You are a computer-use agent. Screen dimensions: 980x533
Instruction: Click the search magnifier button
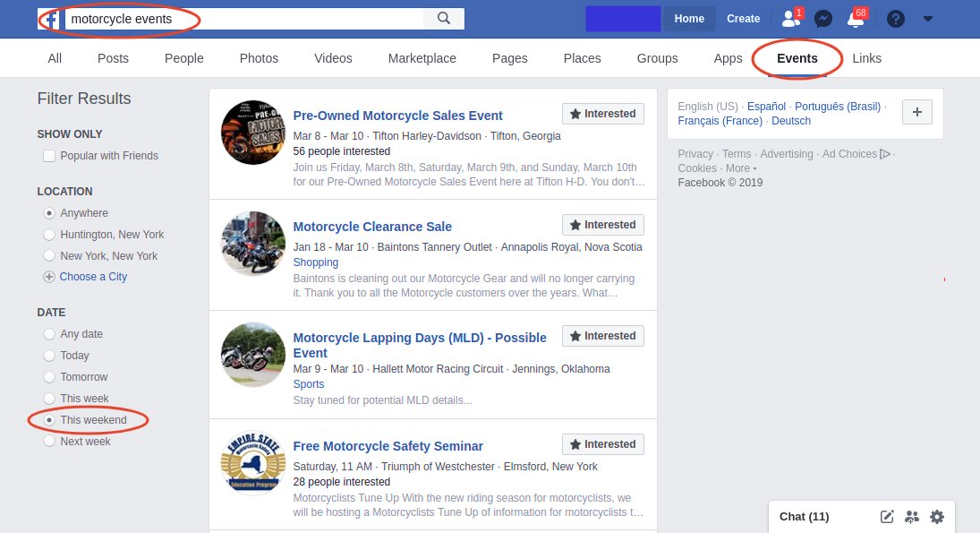(444, 18)
